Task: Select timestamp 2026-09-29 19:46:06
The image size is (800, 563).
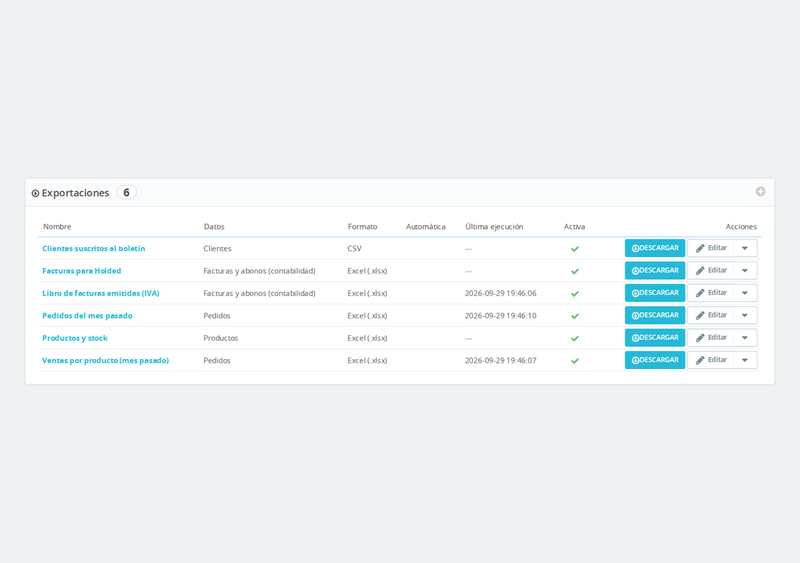Action: tap(501, 293)
